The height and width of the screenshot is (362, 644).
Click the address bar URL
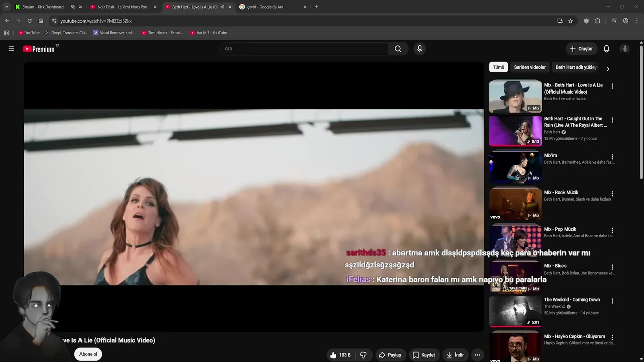pyautogui.click(x=96, y=21)
